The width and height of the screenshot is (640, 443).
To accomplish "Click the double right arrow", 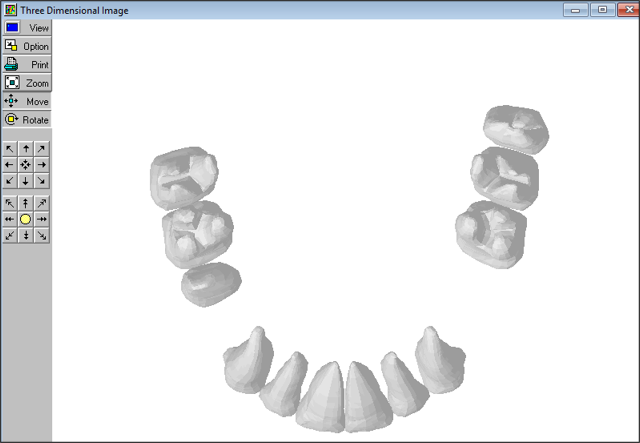I will pyautogui.click(x=42, y=219).
